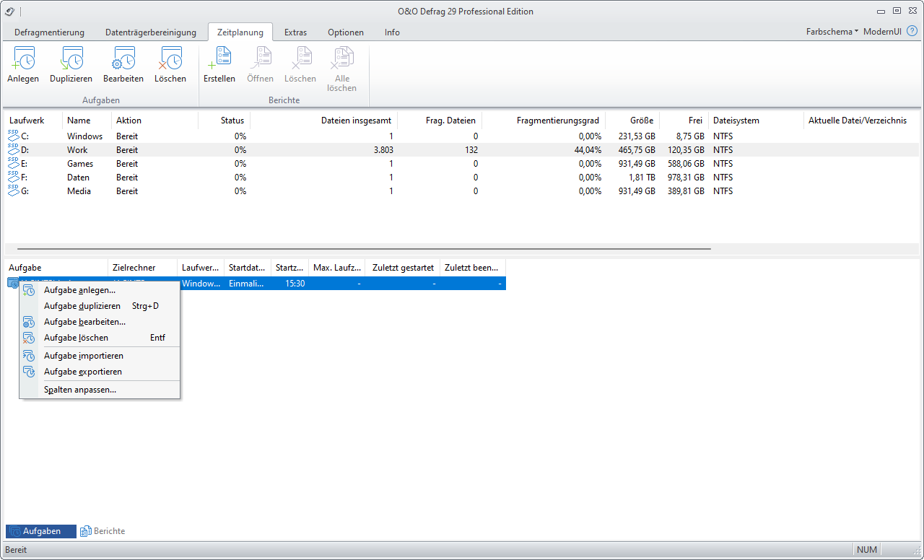Open the Optionen ribbon tab
This screenshot has height=560, width=924.
346,32
